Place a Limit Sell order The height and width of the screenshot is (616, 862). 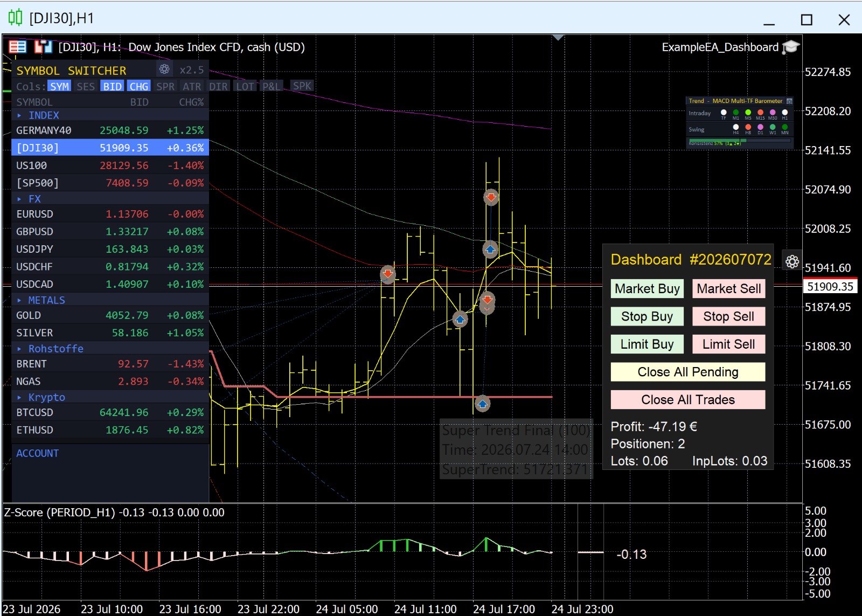[x=728, y=344]
